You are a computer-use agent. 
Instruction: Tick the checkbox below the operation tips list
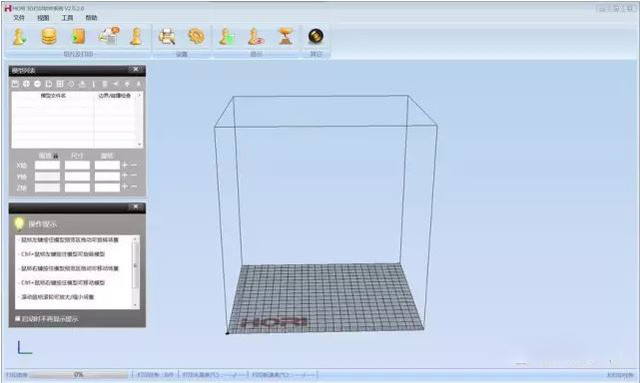[x=18, y=318]
